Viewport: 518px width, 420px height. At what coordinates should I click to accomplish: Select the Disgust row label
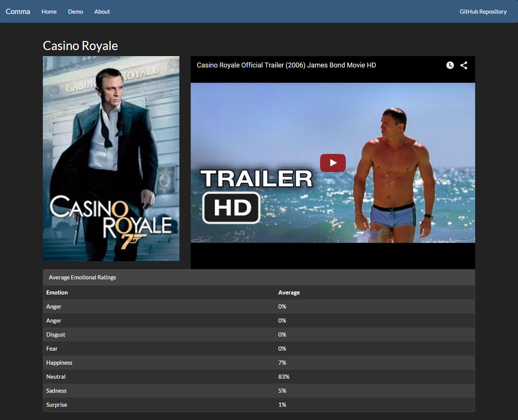click(56, 335)
